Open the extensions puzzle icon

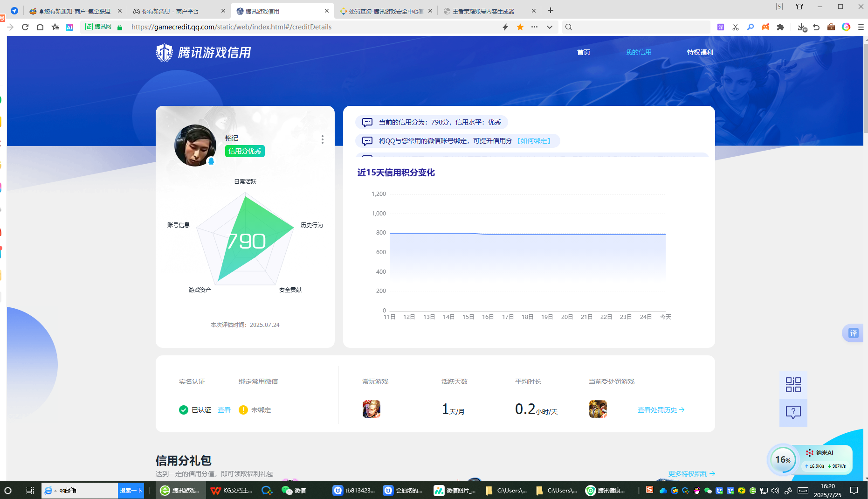coord(780,27)
